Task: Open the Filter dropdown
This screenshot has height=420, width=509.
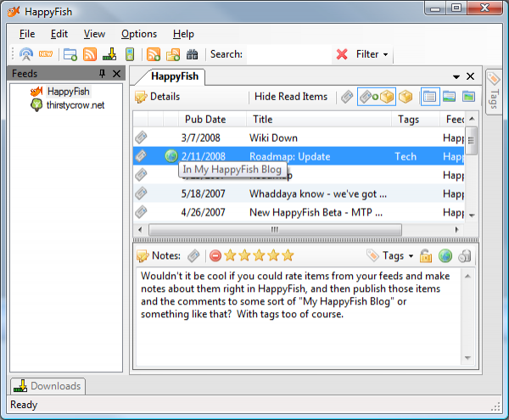Action: [372, 54]
